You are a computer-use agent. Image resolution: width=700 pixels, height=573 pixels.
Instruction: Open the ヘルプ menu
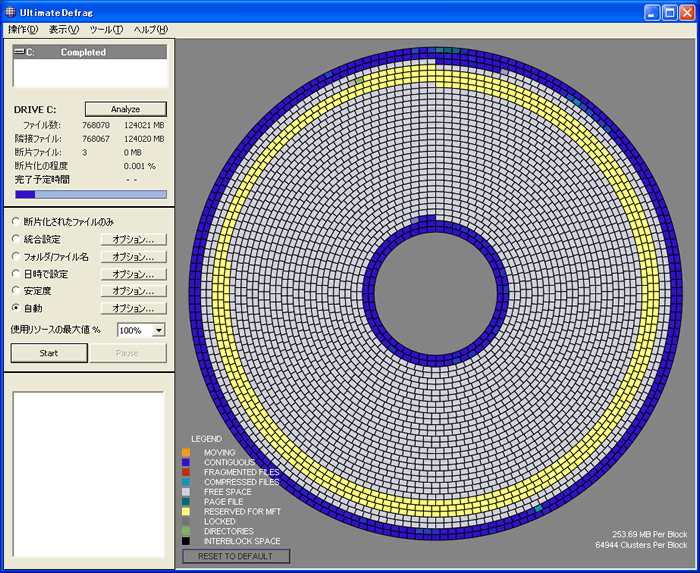[151, 30]
